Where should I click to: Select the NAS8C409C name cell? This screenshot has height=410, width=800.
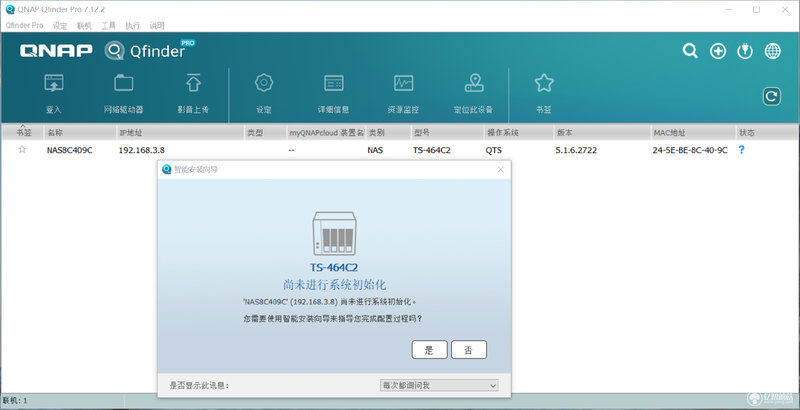pyautogui.click(x=70, y=150)
